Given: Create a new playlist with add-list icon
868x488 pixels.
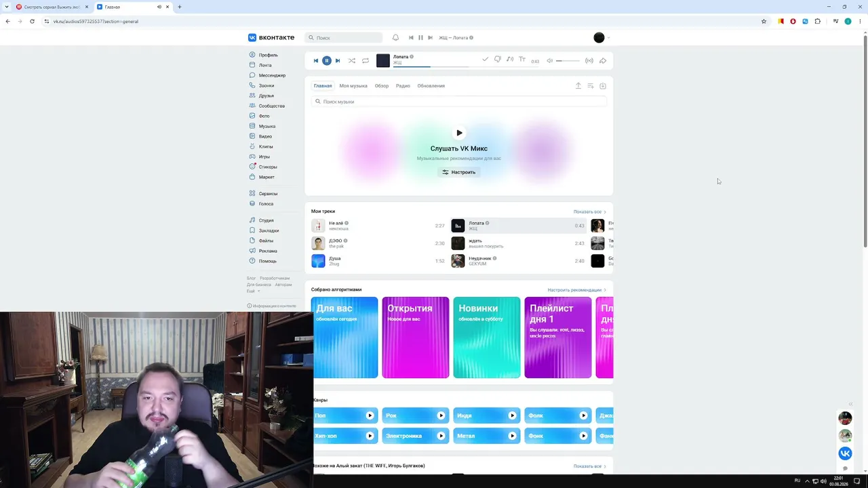Looking at the screenshot, I should pyautogui.click(x=591, y=86).
